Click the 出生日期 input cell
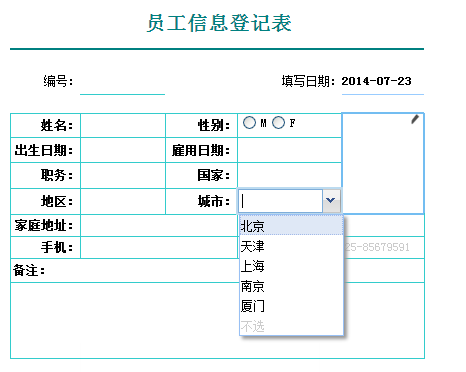 (123, 150)
